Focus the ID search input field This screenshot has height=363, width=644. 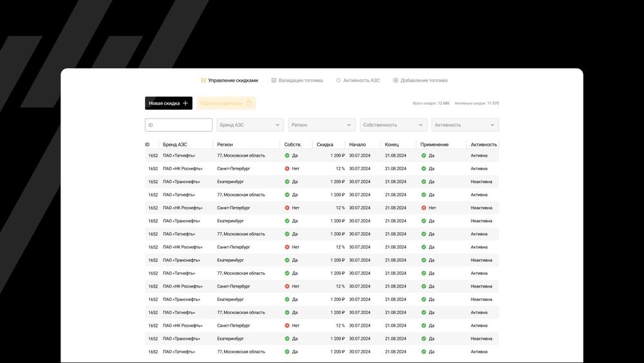click(178, 125)
